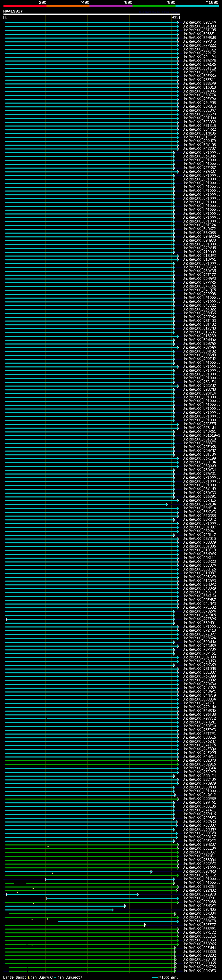Select the UniRef100_Q25147 label
222x980 pixels.
tap(199, 535)
